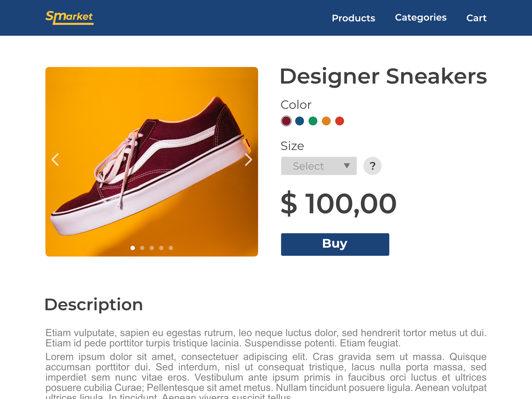This screenshot has width=532, height=399.
Task: Pick the orange color swatch
Action: (x=326, y=121)
